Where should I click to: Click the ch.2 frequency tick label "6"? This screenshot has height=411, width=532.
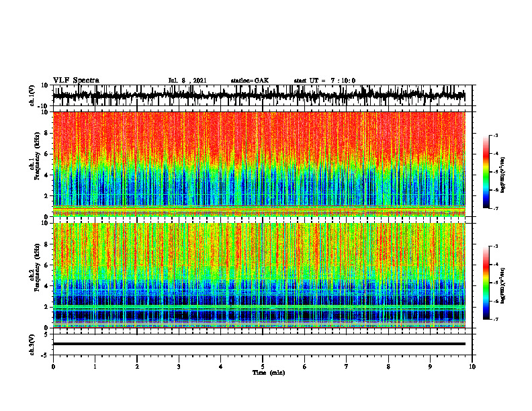click(x=46, y=265)
